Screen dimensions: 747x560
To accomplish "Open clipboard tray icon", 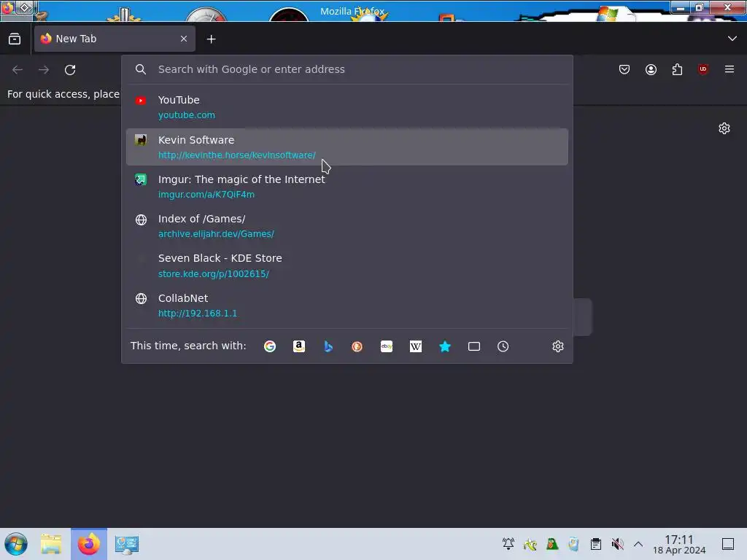I will coord(595,544).
